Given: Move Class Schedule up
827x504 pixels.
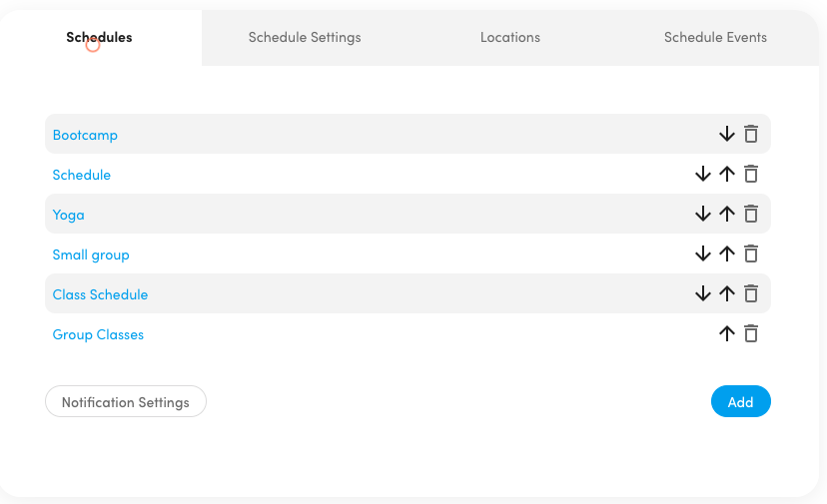Looking at the screenshot, I should (x=727, y=293).
